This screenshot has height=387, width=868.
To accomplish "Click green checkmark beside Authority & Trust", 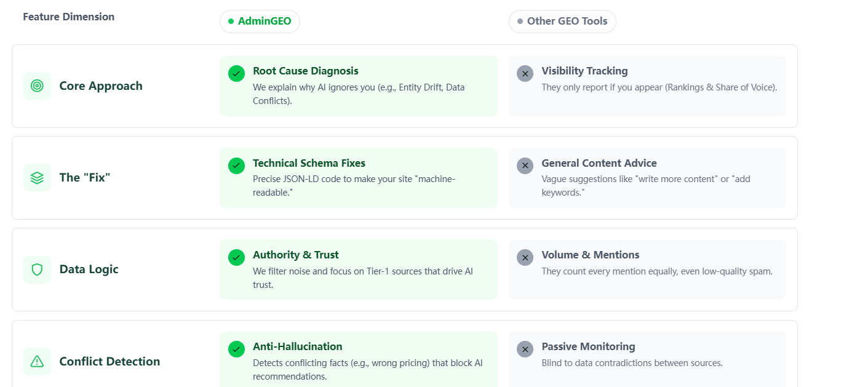I will [236, 257].
